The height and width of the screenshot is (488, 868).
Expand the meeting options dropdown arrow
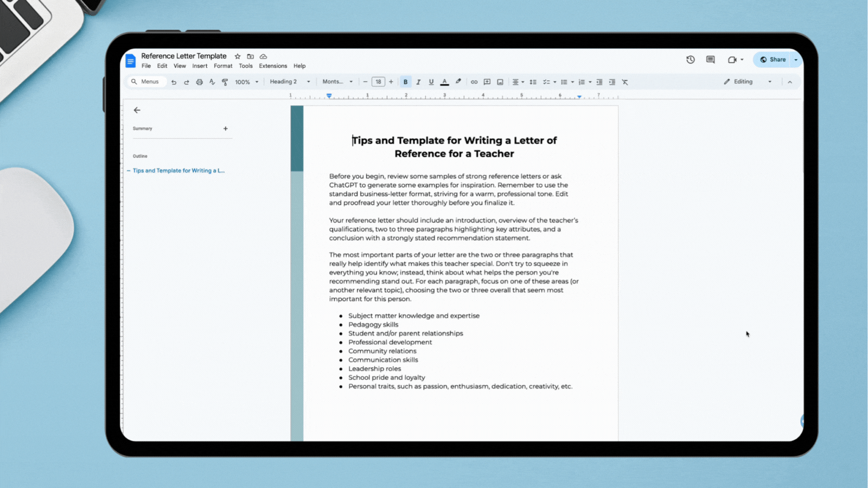coord(742,60)
